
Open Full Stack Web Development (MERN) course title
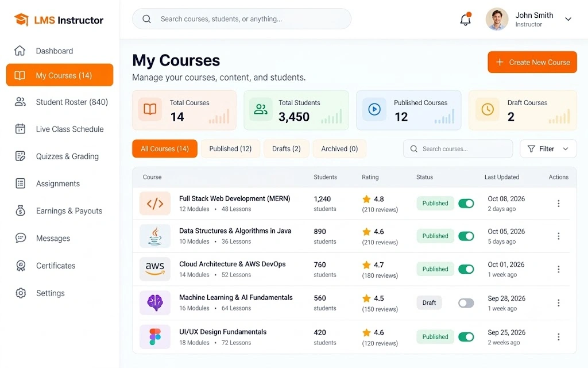(235, 198)
